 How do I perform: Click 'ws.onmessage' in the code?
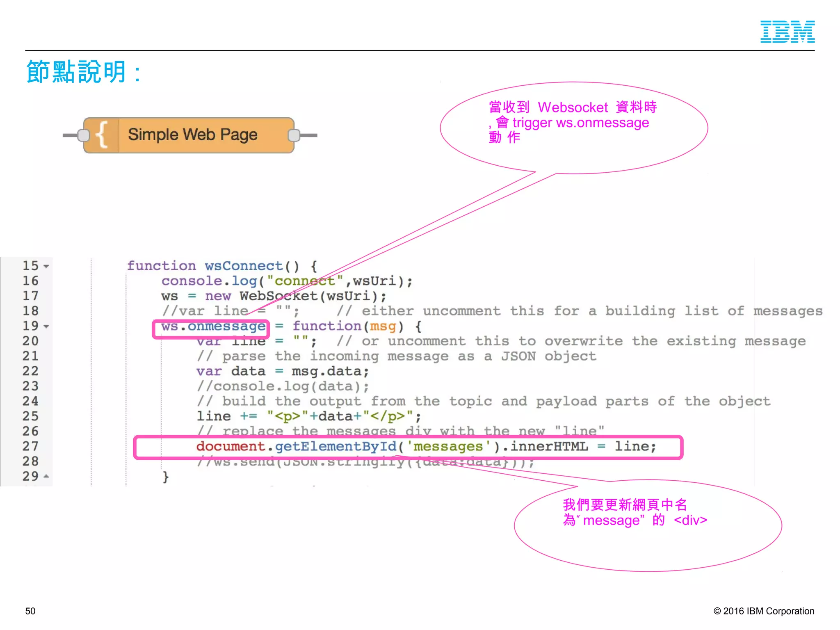(x=213, y=326)
